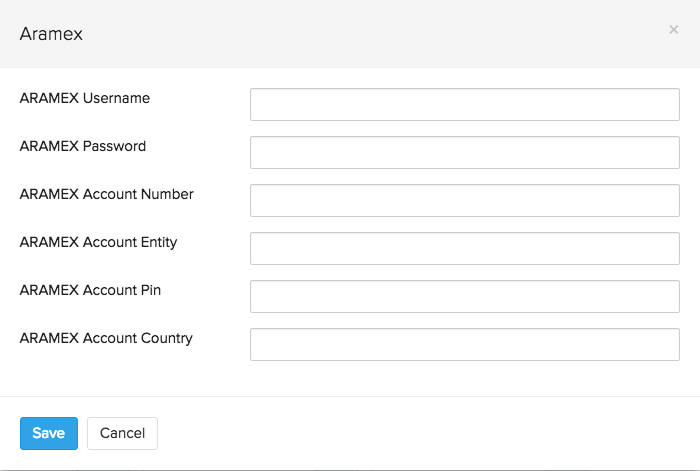Screen dimensions: 700x471
Task: Click the "ARAMEX Account Pin" label
Action: [x=90, y=290]
